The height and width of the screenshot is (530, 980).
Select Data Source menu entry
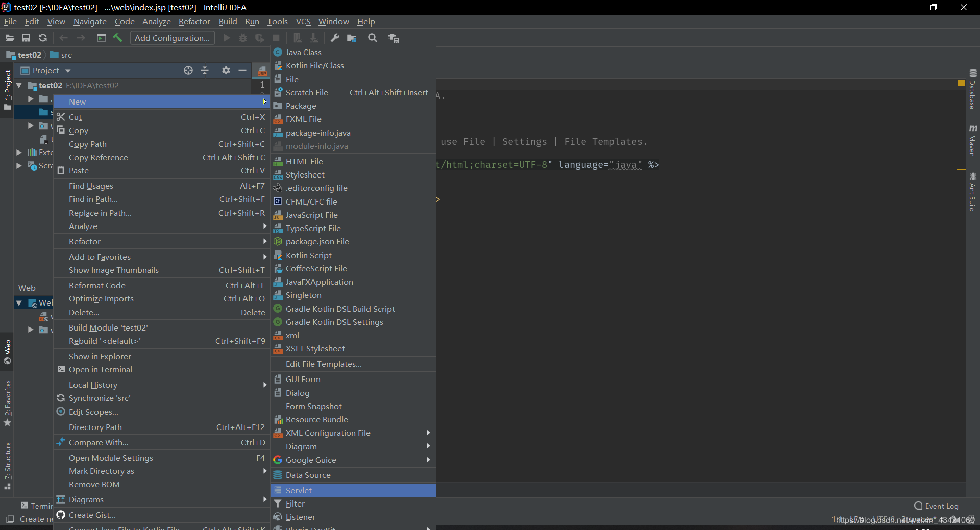coord(353,475)
